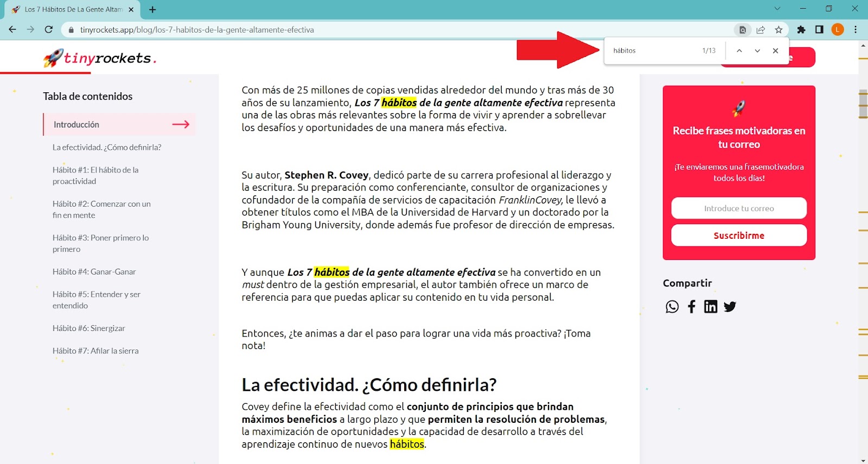Select the Los 7 Hábitos browser tab
Image resolution: width=868 pixels, height=464 pixels.
point(73,10)
